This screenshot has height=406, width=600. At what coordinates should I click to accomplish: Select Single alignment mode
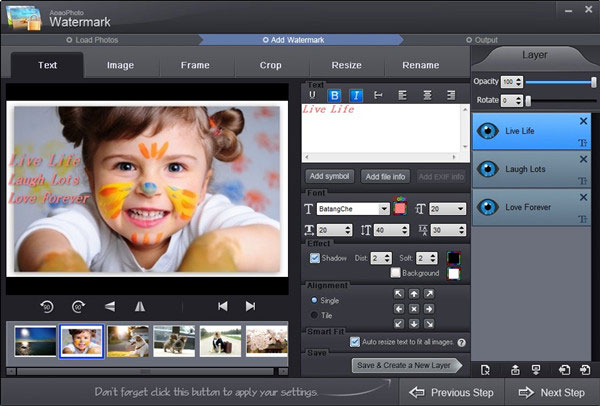point(314,300)
